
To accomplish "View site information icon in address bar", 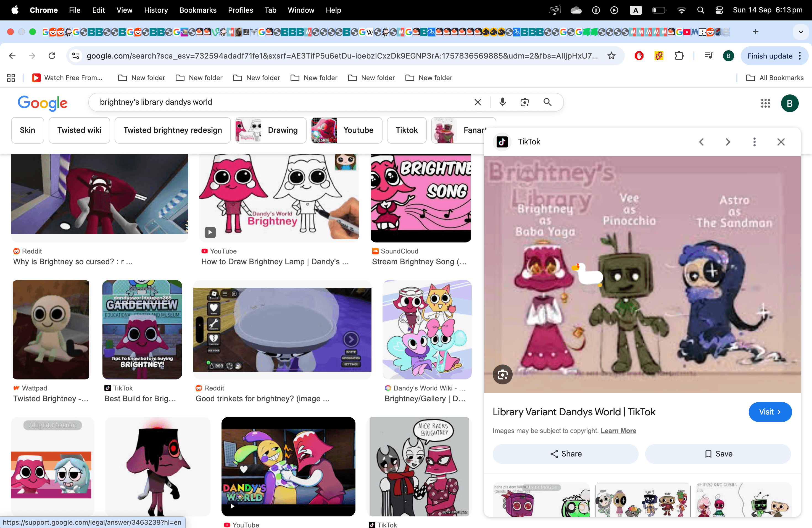I will [x=76, y=56].
